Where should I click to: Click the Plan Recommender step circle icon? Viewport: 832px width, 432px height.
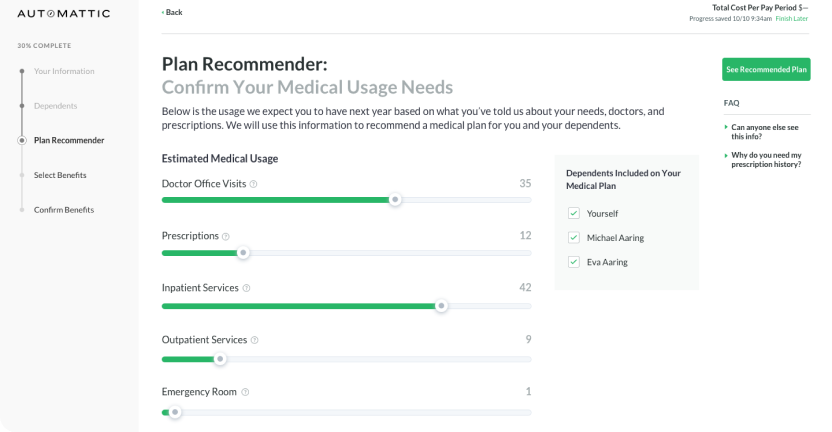point(21,141)
